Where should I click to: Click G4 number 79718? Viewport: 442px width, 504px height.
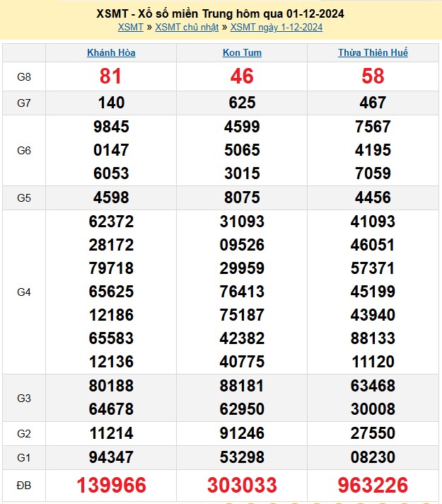(111, 268)
